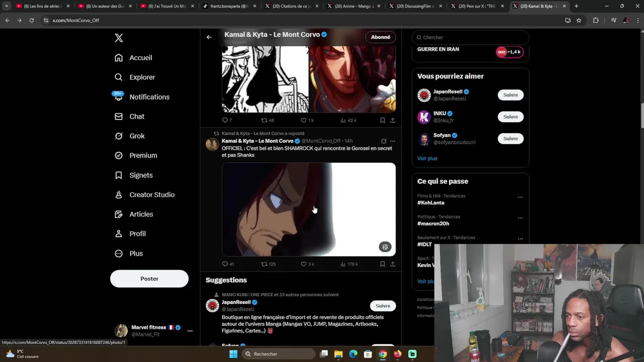
Task: Open Chat messages
Action: pyautogui.click(x=129, y=117)
